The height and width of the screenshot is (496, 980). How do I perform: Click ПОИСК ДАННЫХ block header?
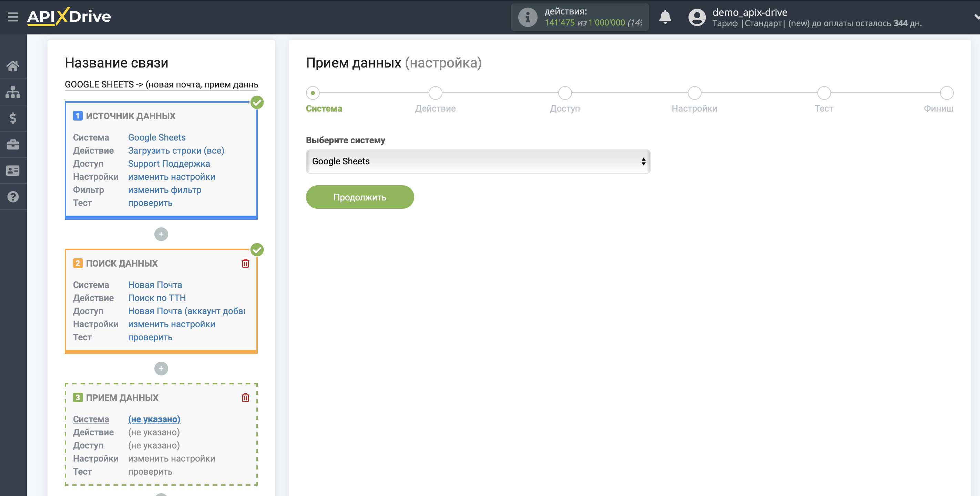[x=122, y=263]
